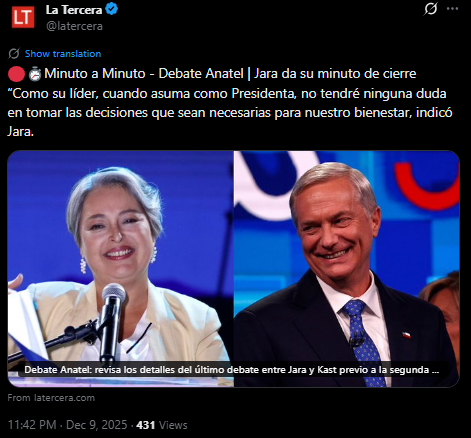Click the Debate Anatel article headline caption

click(232, 370)
